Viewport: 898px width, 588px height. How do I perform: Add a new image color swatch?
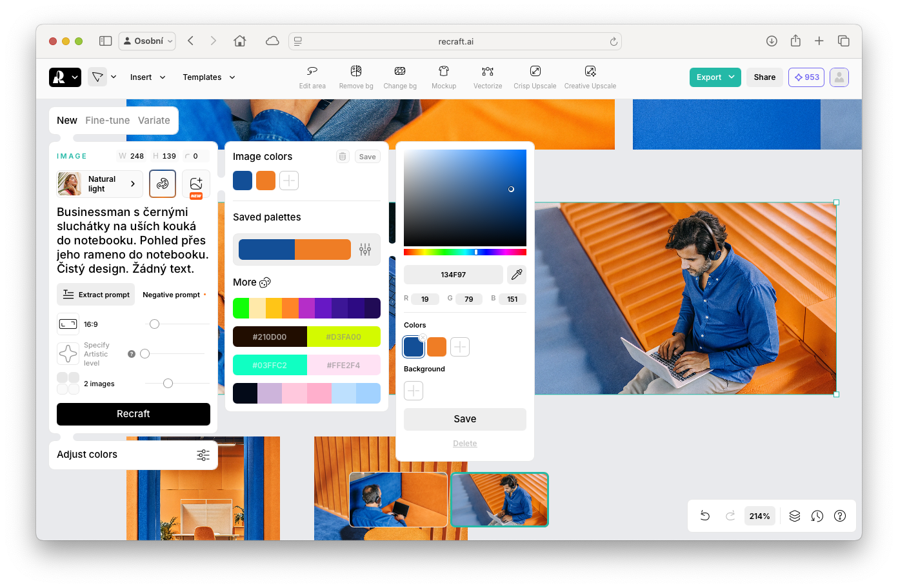pyautogui.click(x=289, y=181)
